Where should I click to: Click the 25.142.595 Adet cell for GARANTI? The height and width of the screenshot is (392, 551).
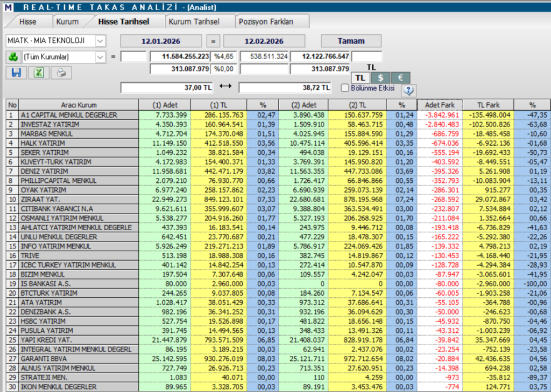point(165,359)
